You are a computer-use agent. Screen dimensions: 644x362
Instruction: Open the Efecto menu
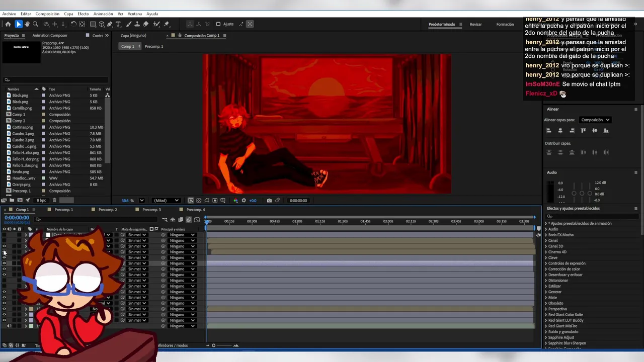[83, 14]
